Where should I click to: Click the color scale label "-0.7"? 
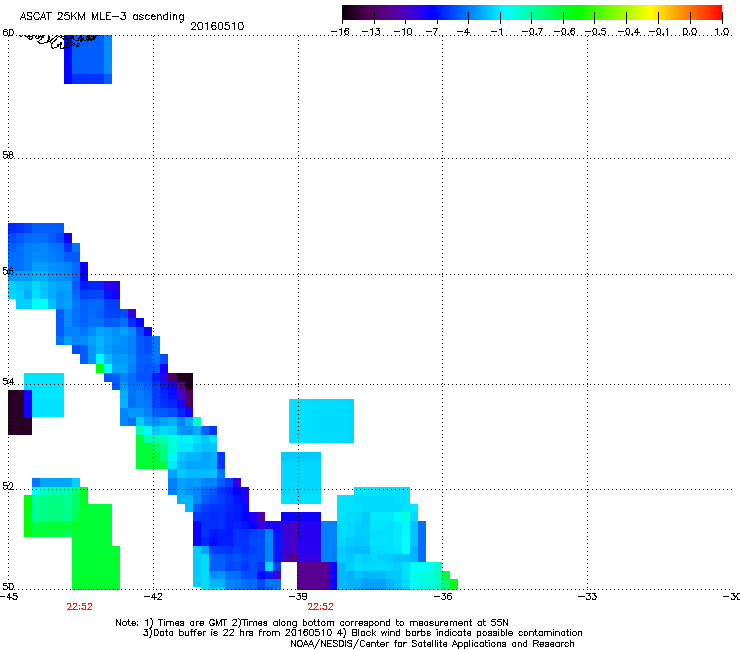[532, 32]
